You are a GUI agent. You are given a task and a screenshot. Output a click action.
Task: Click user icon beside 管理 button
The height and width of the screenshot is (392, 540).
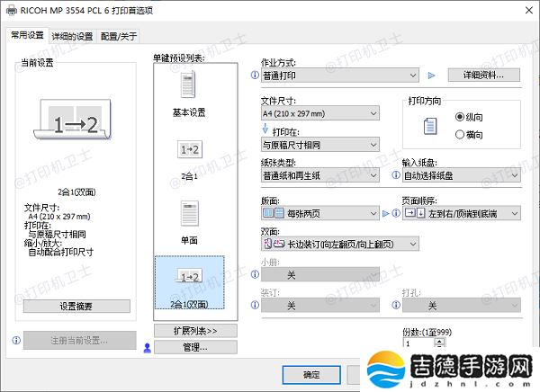(x=147, y=348)
